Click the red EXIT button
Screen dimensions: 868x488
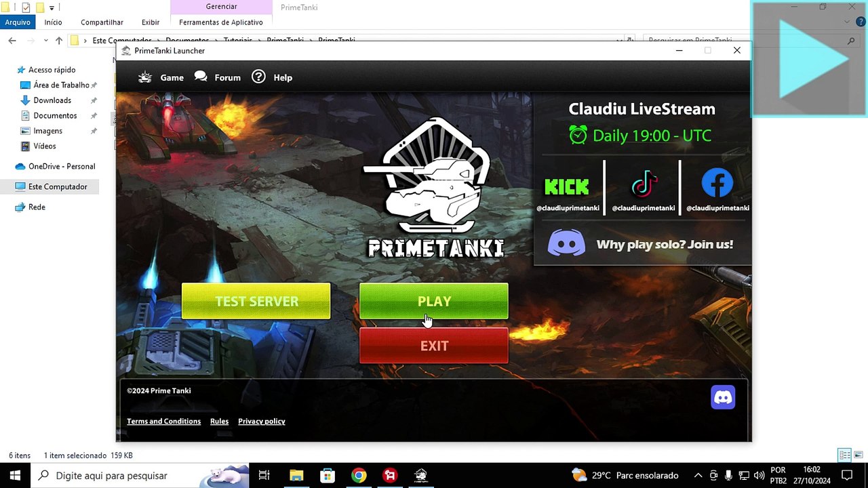coord(433,346)
